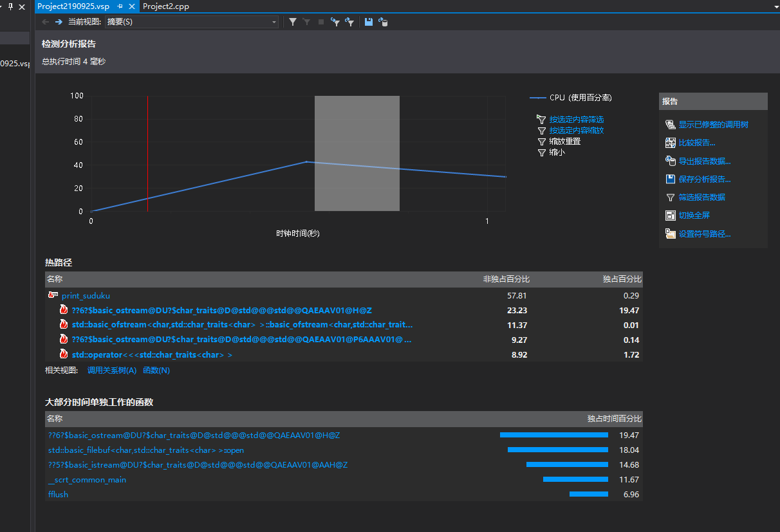This screenshot has width=780, height=532.
Task: Open print_suduku in the hot path list
Action: click(x=86, y=296)
